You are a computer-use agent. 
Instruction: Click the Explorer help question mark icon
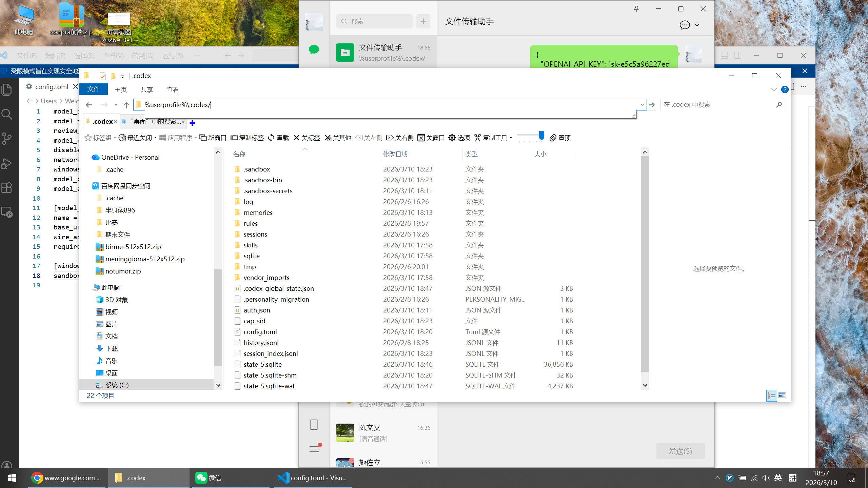784,89
